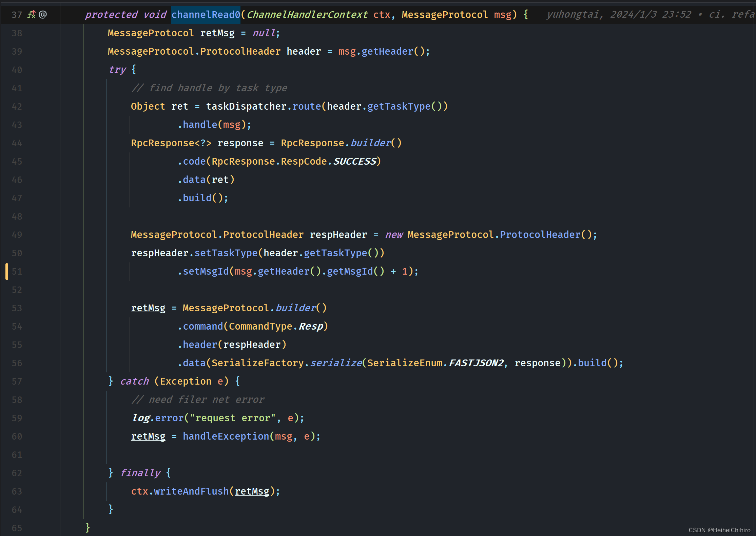
Task: Click the yellow change marker on line 51
Action: 7,271
